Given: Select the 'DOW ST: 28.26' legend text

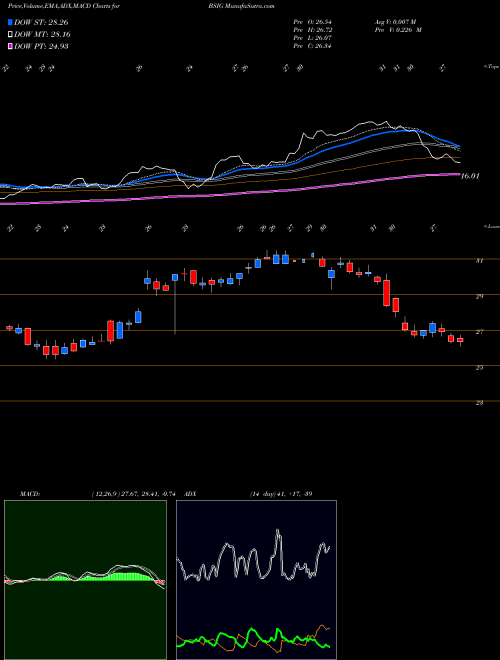Looking at the screenshot, I should 41,22.
